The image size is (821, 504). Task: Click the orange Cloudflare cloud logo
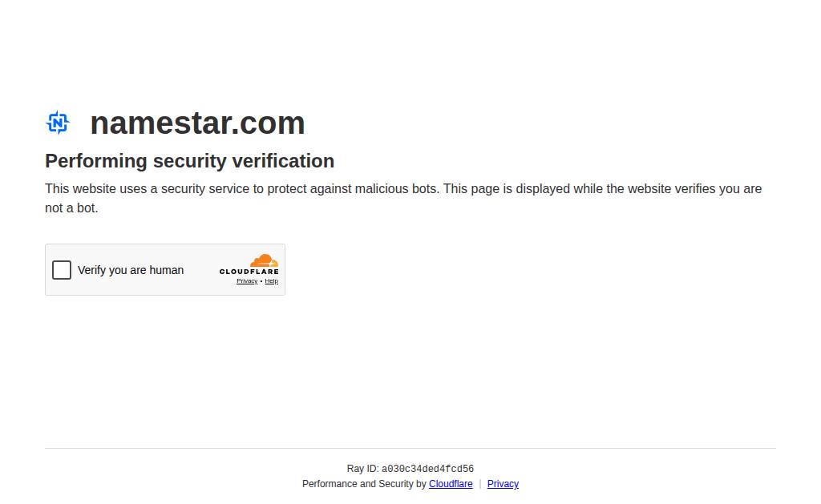(x=264, y=260)
